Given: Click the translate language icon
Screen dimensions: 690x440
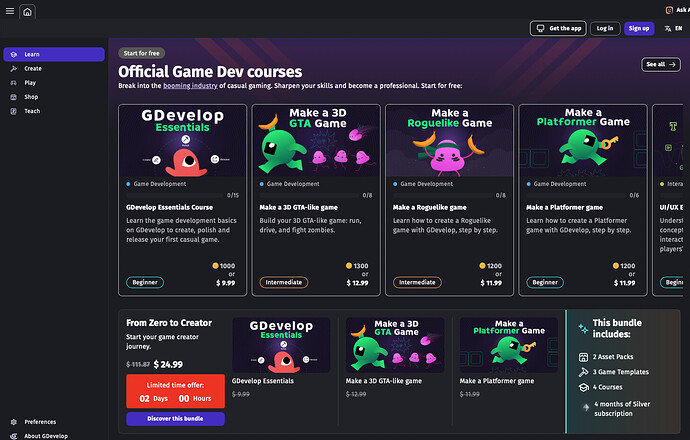Looking at the screenshot, I should 668,29.
